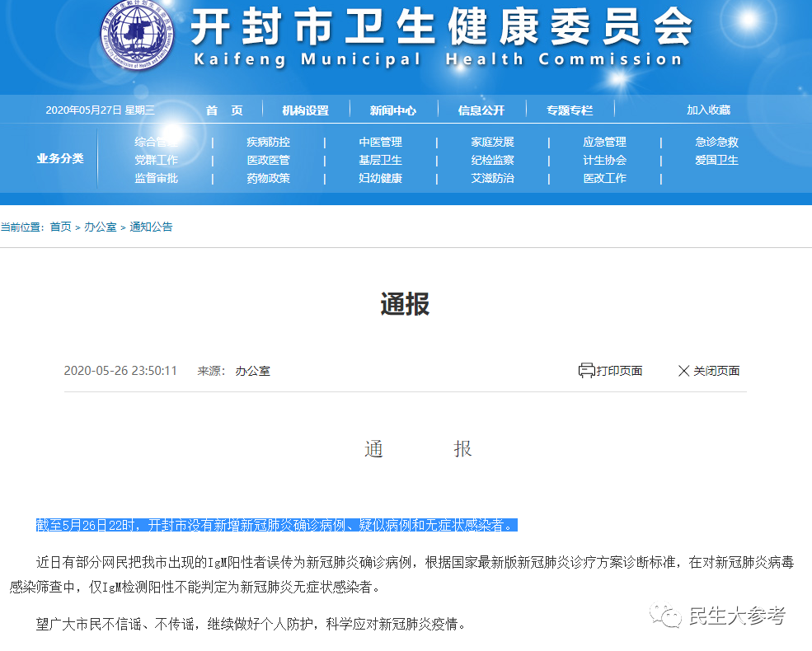Click the highlighted first paragraph text
This screenshot has height=651, width=812.
click(276, 525)
